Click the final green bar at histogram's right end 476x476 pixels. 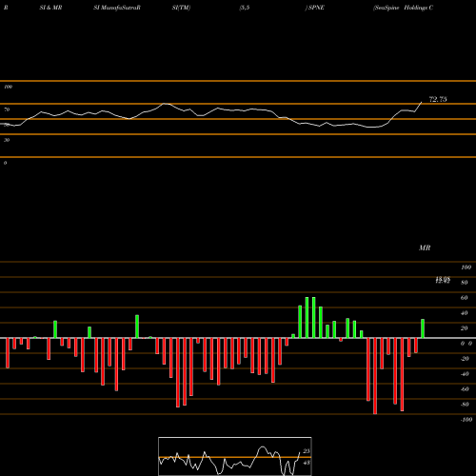423,328
